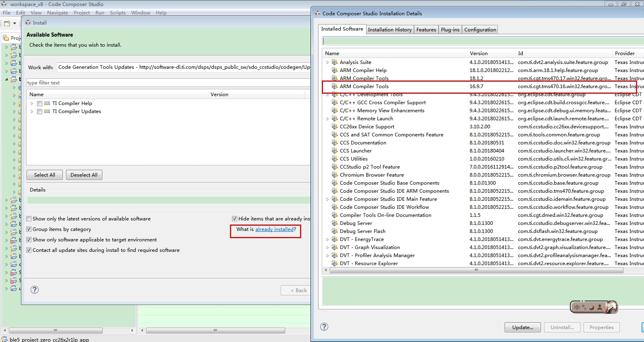
Task: Click the Properties button
Action: pyautogui.click(x=602, y=328)
